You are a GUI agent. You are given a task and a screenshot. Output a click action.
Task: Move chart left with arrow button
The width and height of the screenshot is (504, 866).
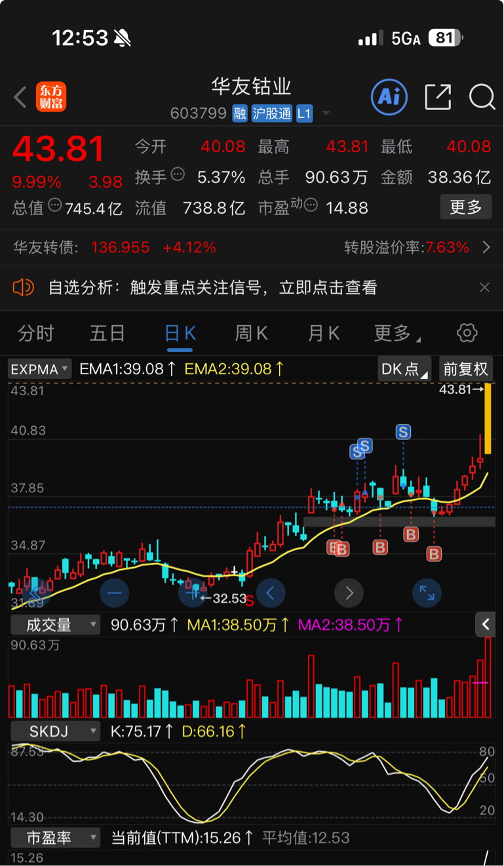pyautogui.click(x=271, y=593)
